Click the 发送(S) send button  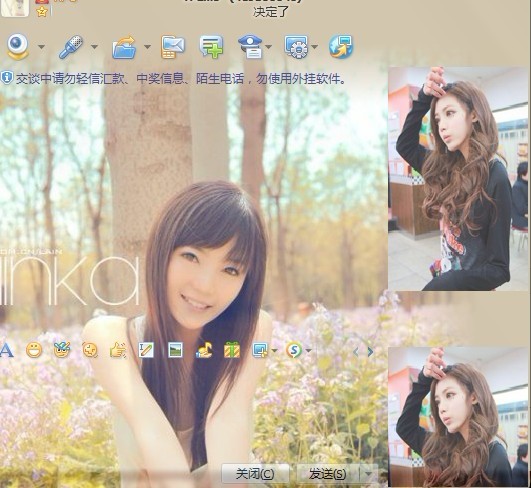(x=327, y=473)
